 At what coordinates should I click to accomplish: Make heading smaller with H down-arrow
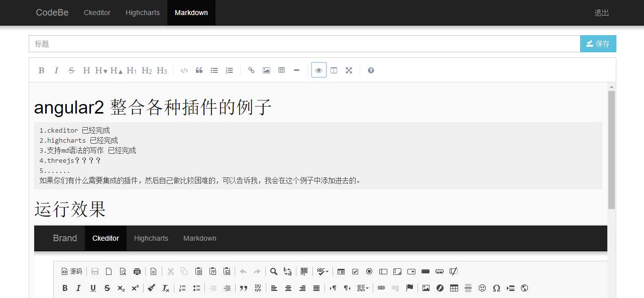101,70
